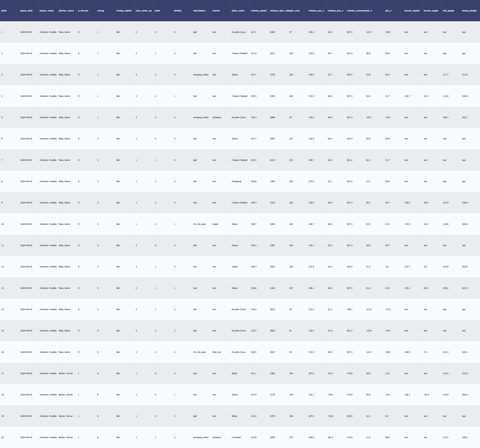Image resolution: width=480 pixels, height=448 pixels.
Task: Click the pitcher_name column header
Action: pyautogui.click(x=66, y=11)
